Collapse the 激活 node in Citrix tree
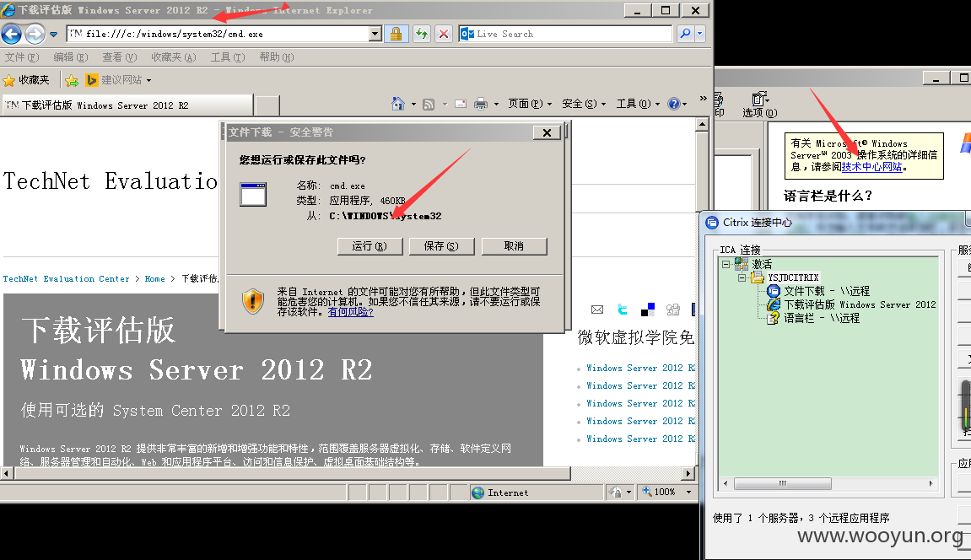The image size is (971, 560). coord(726,264)
